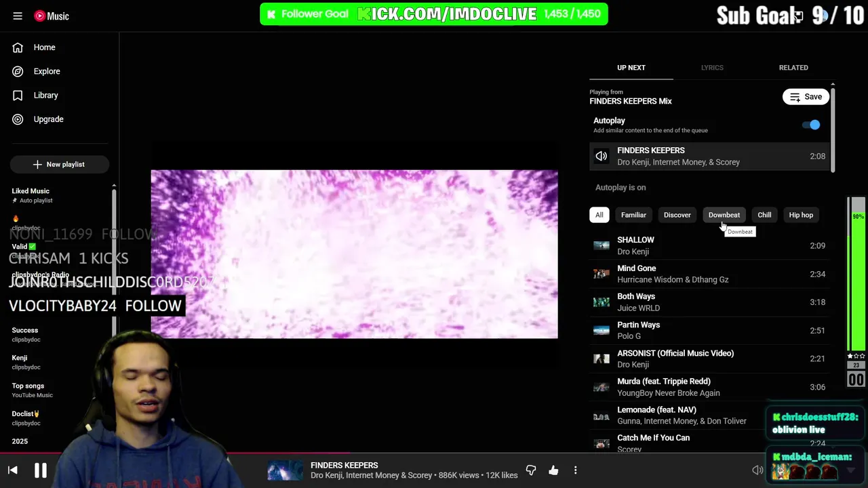Click the queue panel scrollbar

(833, 129)
